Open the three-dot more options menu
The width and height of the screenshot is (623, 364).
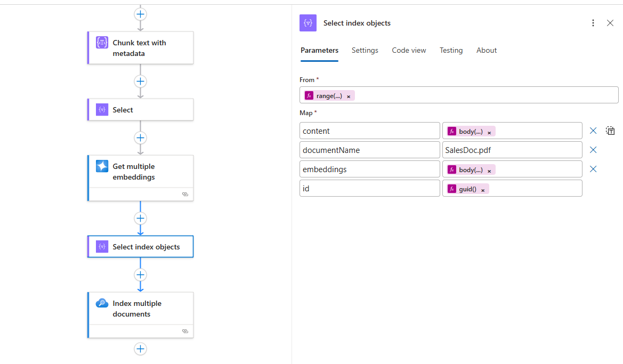pyautogui.click(x=593, y=23)
